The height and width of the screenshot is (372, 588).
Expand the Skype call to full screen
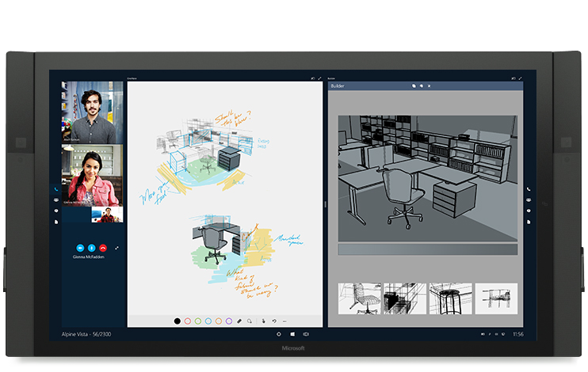pos(117,248)
